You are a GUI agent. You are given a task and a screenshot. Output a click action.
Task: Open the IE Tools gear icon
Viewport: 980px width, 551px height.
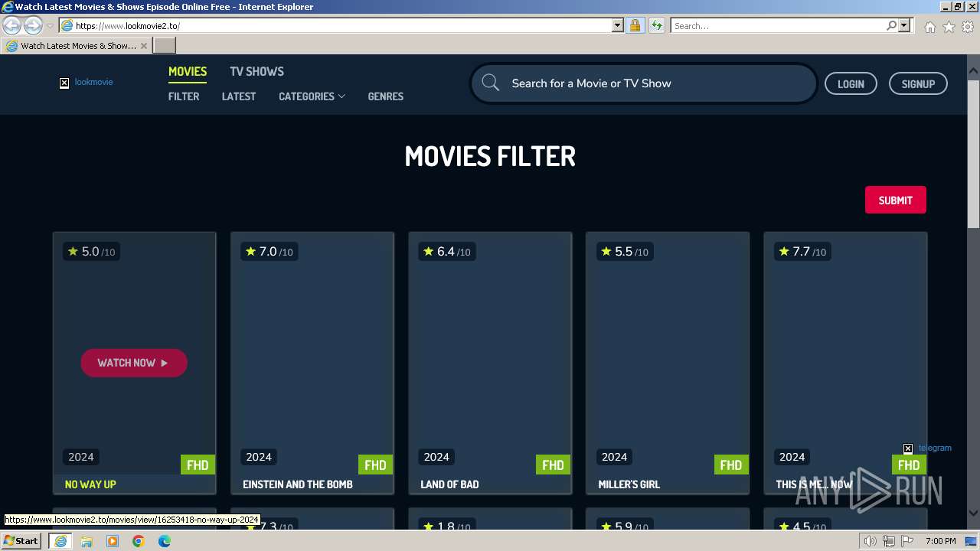pos(968,27)
